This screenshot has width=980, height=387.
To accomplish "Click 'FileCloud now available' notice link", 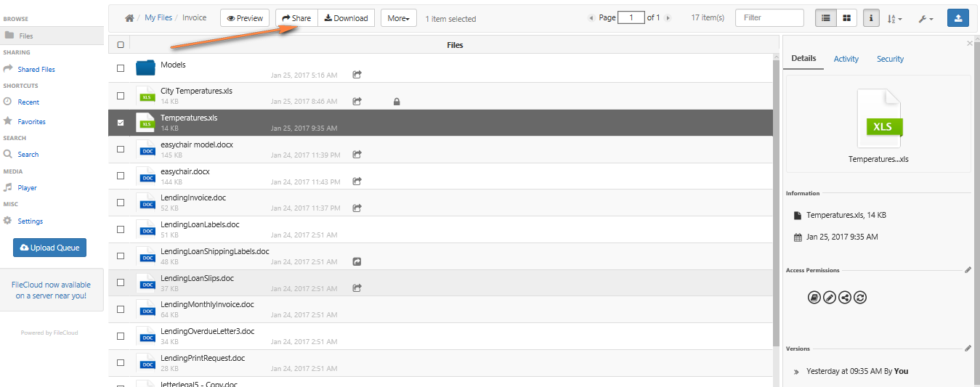I will click(x=51, y=290).
